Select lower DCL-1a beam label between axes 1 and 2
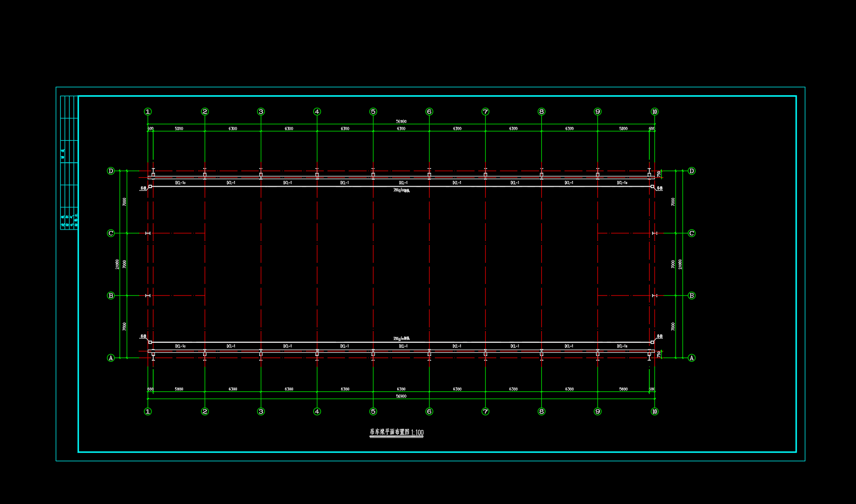The width and height of the screenshot is (856, 504). [x=180, y=346]
